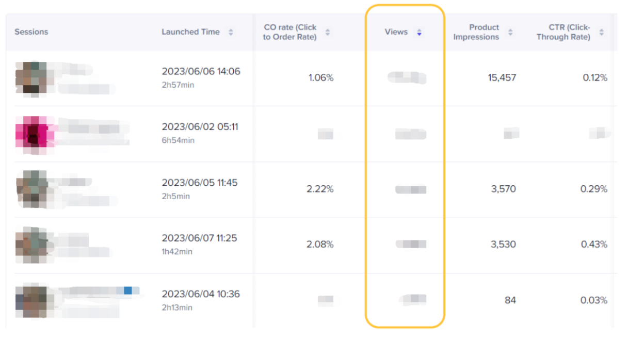Sort table by Launched Time
Screen dimensions: 644x339
pyautogui.click(x=231, y=32)
